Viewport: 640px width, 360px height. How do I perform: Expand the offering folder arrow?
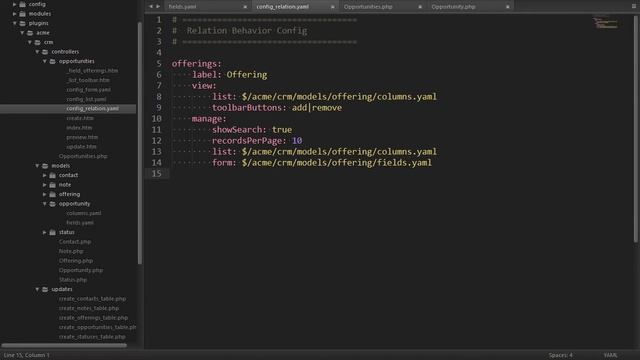click(x=44, y=194)
